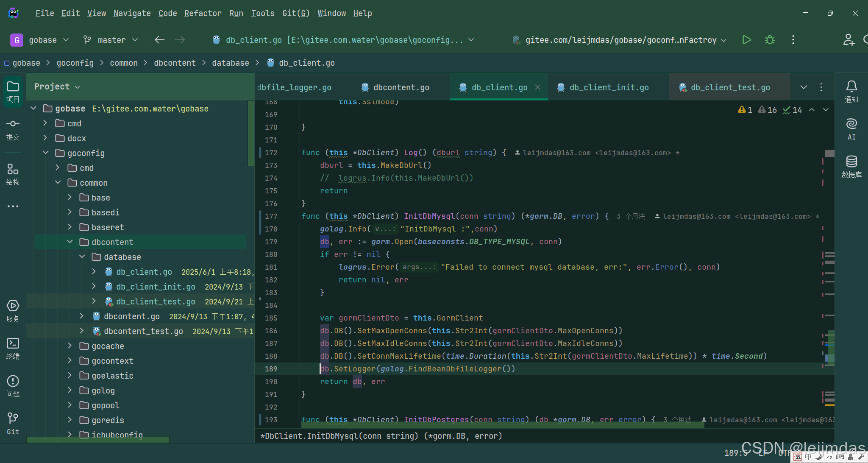Expand the gocache folder

(x=70, y=346)
